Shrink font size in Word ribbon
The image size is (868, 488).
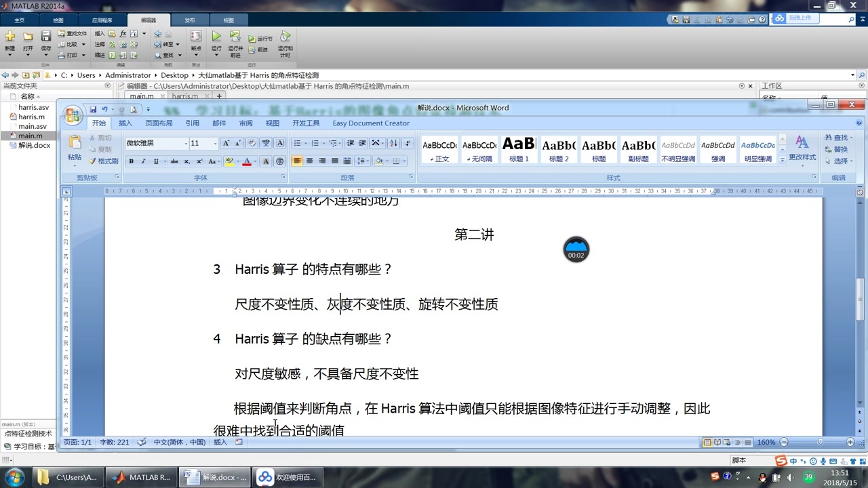click(x=237, y=143)
